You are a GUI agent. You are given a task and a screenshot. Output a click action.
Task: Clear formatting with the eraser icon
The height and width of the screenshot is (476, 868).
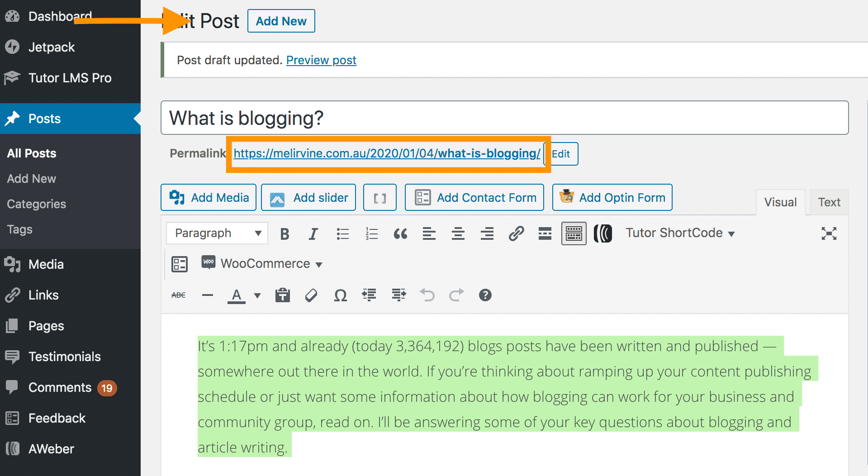(311, 295)
